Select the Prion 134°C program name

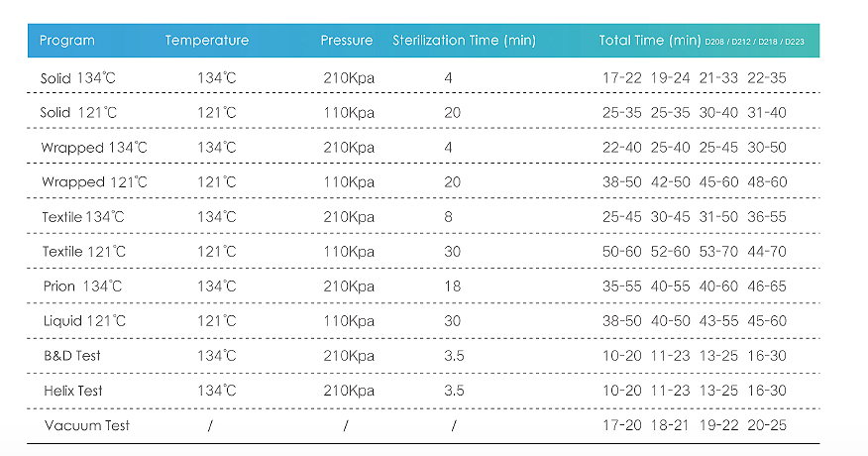[82, 286]
